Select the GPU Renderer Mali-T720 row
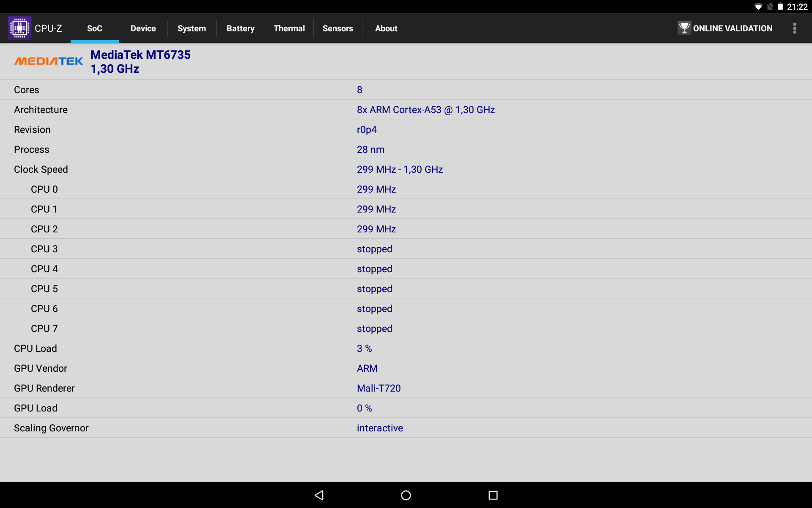The height and width of the screenshot is (508, 812). click(406, 388)
